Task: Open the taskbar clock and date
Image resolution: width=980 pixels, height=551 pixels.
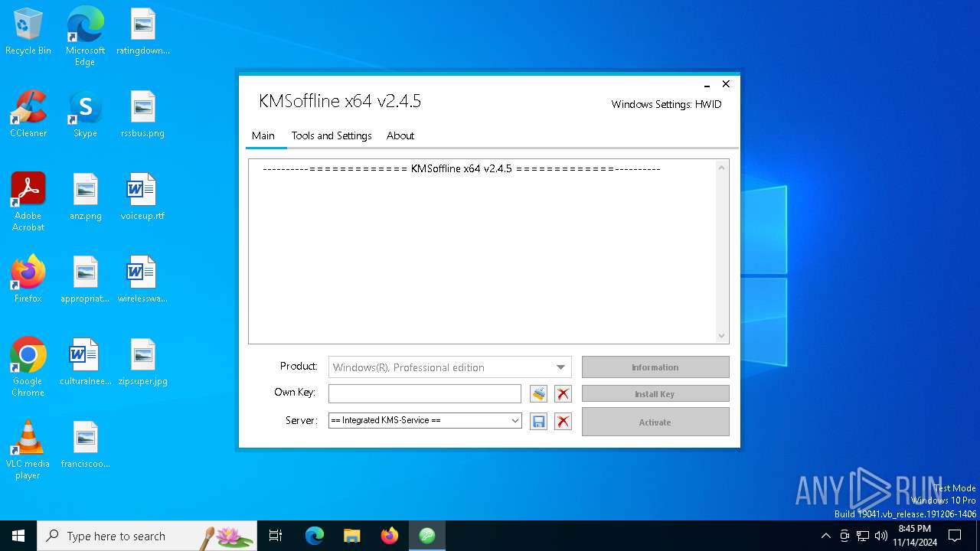Action: click(x=915, y=536)
